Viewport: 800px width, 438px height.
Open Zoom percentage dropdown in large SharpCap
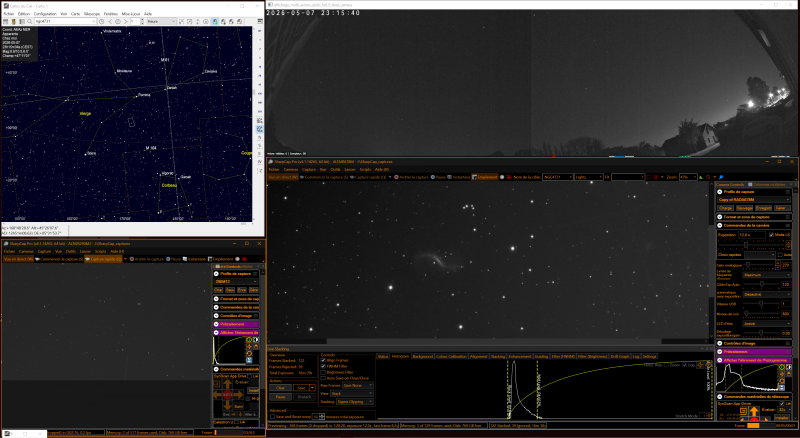tap(688, 177)
